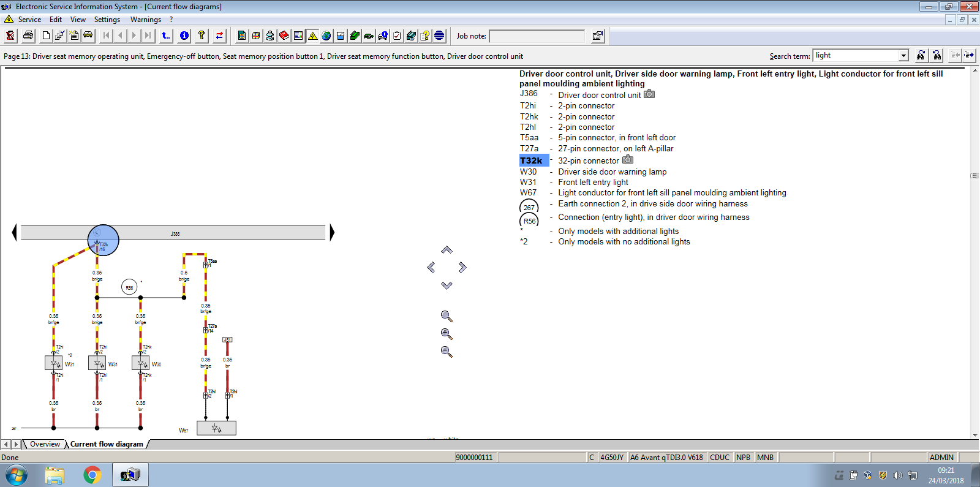Switch to the Overview tab
The image size is (980, 487).
(45, 444)
